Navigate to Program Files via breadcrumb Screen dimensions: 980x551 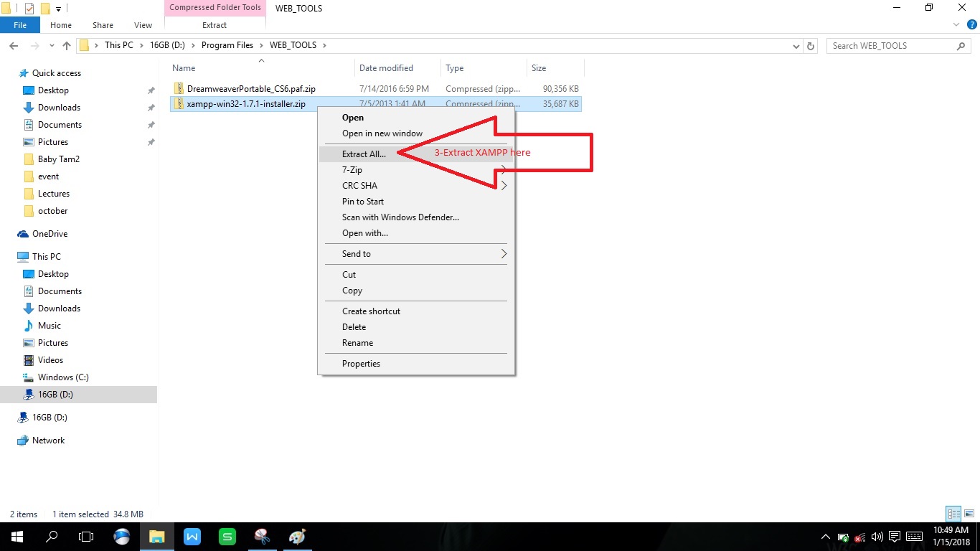[229, 44]
